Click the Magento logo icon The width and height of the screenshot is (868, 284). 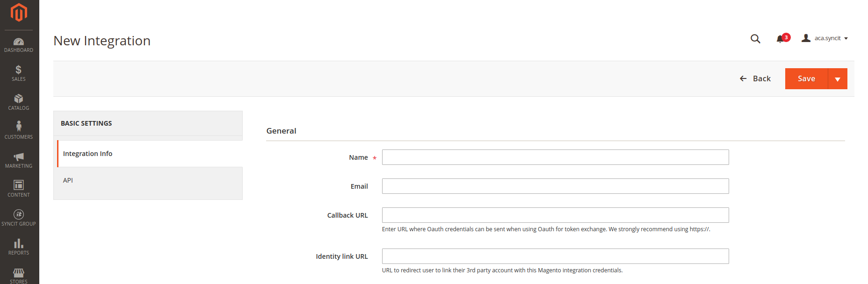click(19, 13)
